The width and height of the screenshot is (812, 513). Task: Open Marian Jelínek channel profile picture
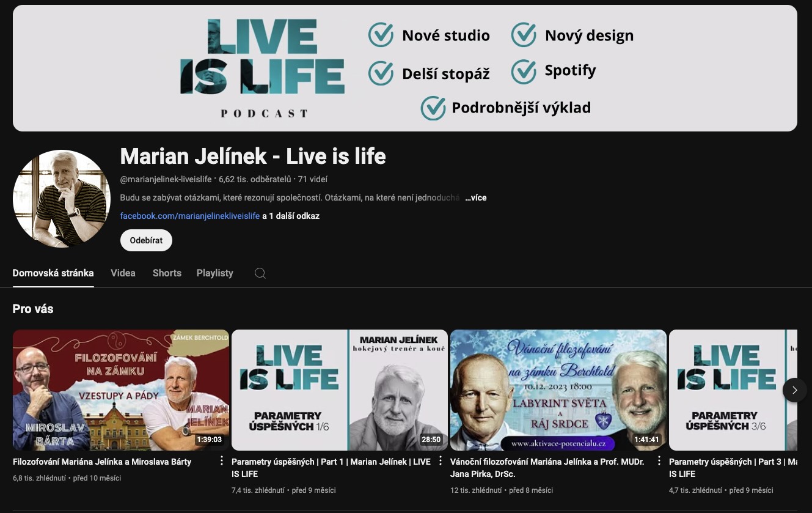click(62, 199)
